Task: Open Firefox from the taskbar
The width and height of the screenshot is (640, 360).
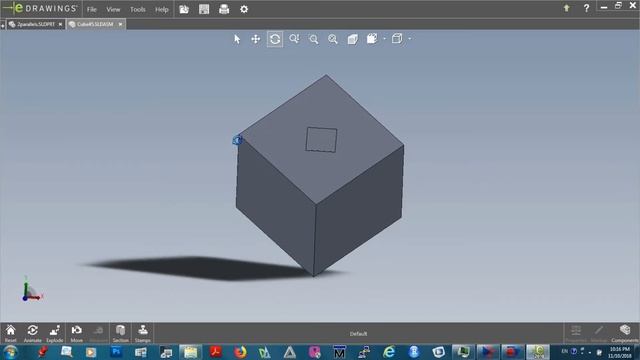Action: (240, 352)
